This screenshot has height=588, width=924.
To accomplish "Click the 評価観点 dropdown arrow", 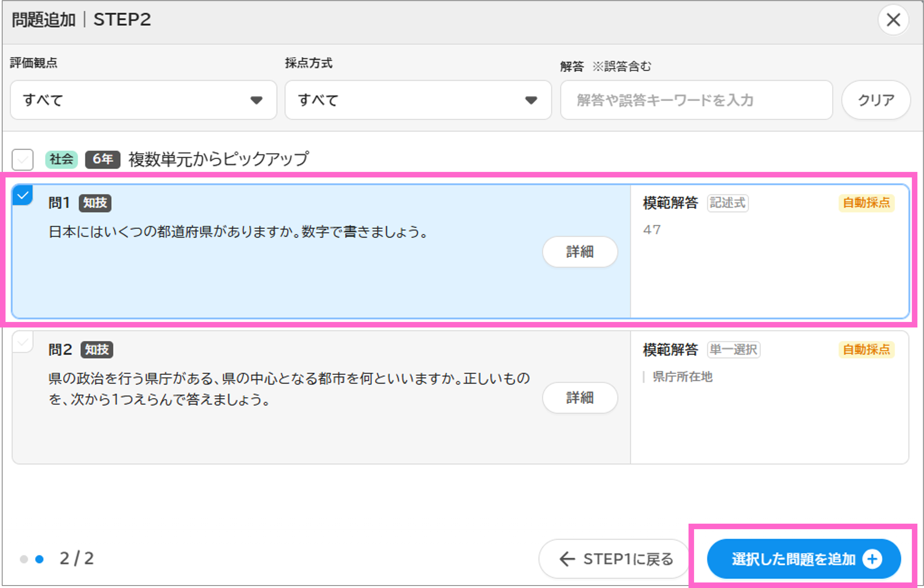I will [256, 100].
